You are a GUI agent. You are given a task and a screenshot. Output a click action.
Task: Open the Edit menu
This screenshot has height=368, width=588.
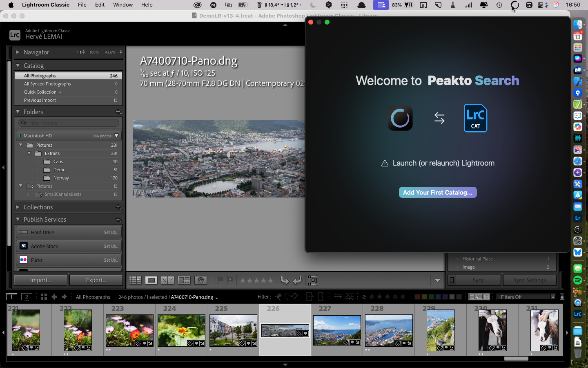click(100, 5)
